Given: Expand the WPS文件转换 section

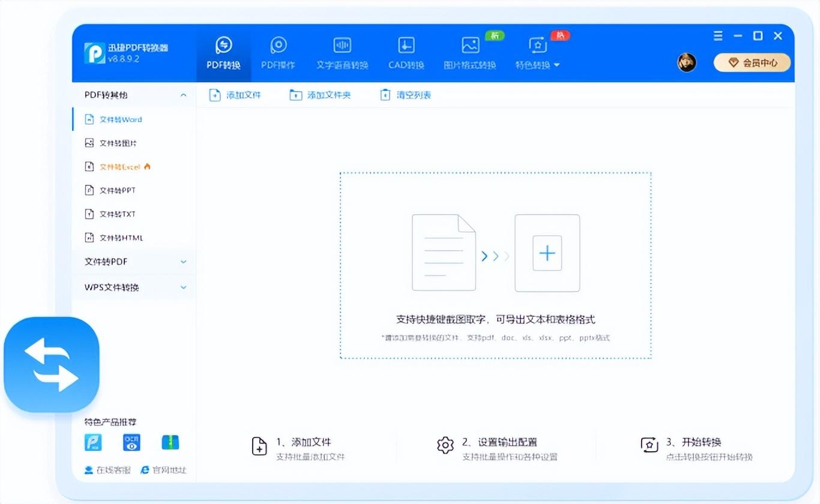Looking at the screenshot, I should (184, 287).
